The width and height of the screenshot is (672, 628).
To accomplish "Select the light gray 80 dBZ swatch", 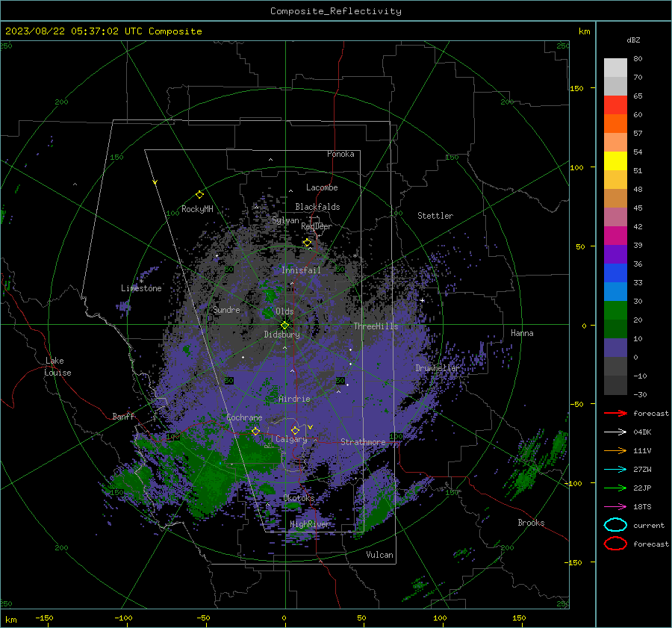I will pyautogui.click(x=615, y=67).
